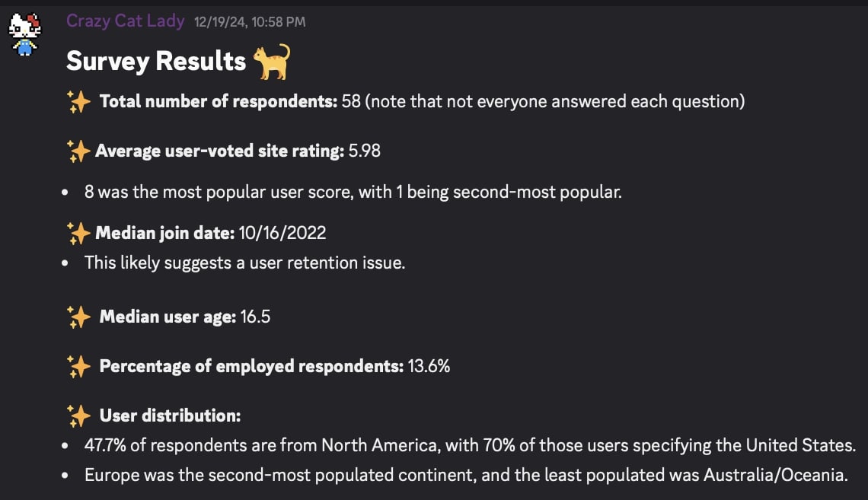Click the Survey Results heading text

point(156,61)
